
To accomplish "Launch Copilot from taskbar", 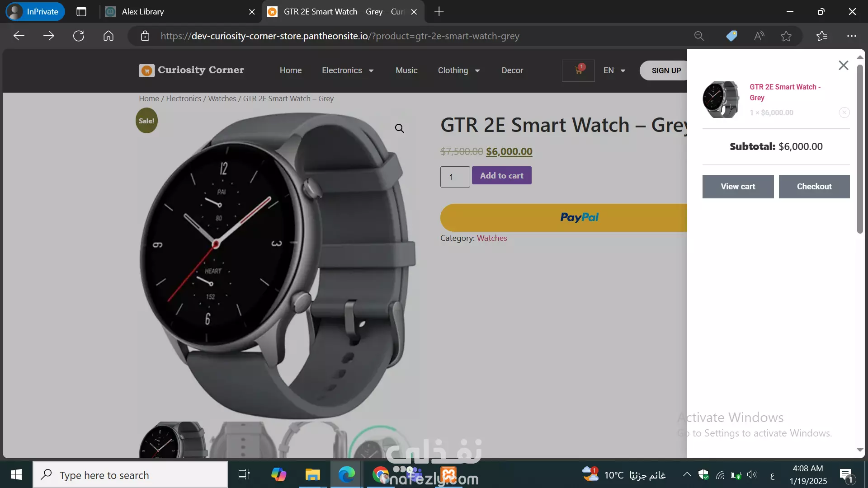I will 278,474.
